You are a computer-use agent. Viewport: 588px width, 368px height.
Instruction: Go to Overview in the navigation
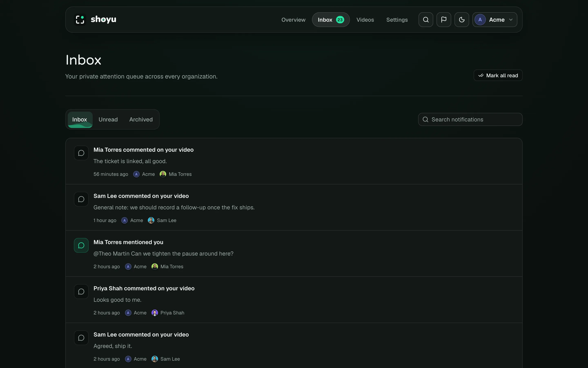click(293, 20)
